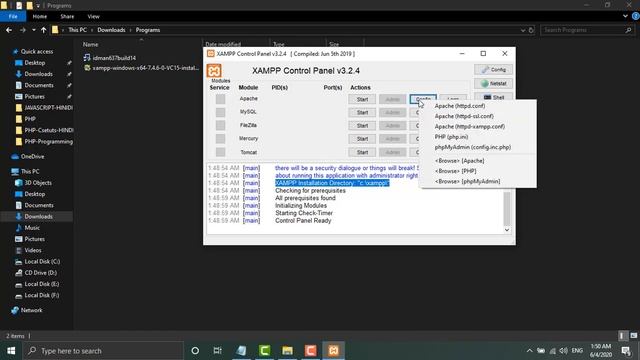Select highlighted XAMPP Installation Directory log line
Screen dimensions: 640x360
(332, 183)
